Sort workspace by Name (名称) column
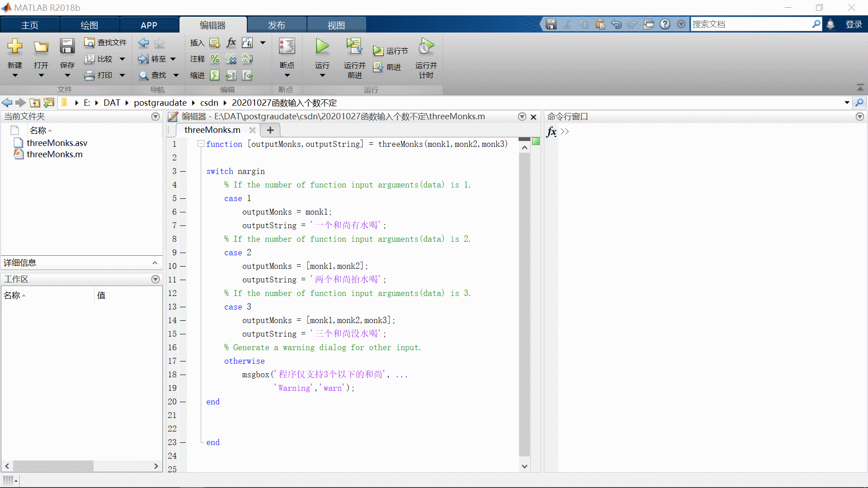This screenshot has width=868, height=488. pos(12,295)
